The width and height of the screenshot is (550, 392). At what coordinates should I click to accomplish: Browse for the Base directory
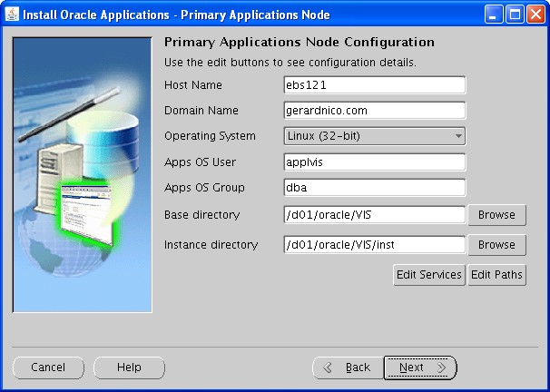coord(496,214)
